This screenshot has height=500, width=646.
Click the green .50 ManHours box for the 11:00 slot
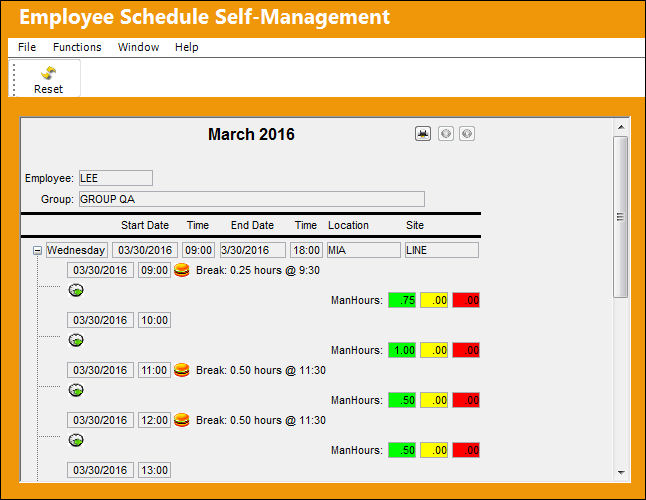click(402, 400)
